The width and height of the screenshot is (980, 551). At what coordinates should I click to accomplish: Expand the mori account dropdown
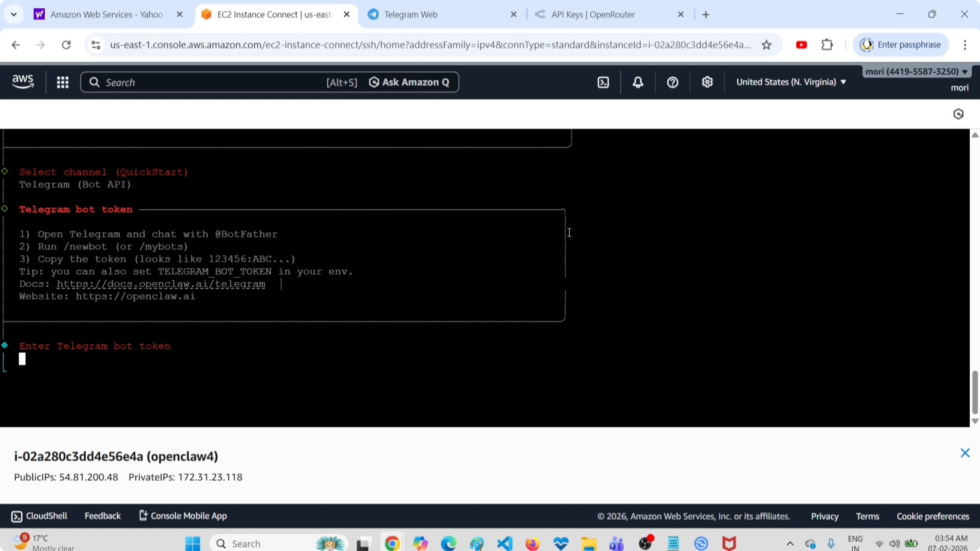pyautogui.click(x=916, y=72)
